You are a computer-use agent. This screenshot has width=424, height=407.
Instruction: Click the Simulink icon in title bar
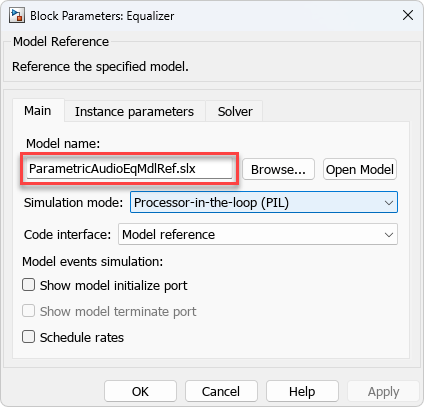(x=17, y=16)
